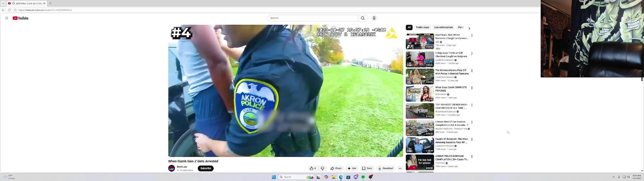Image resolution: width=644 pixels, height=181 pixels.
Task: Open Caught On Bodycam: Most Annoying Suspects title
Action: click(x=452, y=141)
